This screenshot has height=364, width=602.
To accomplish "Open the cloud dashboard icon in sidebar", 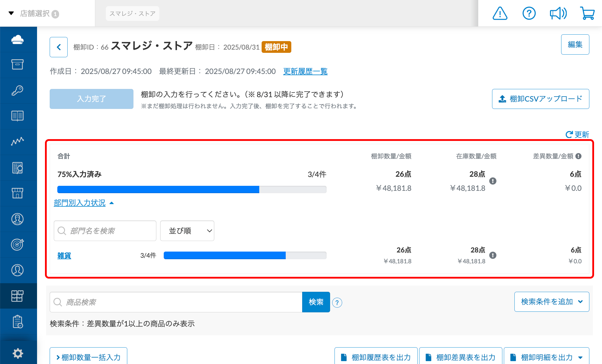I will pos(18,40).
